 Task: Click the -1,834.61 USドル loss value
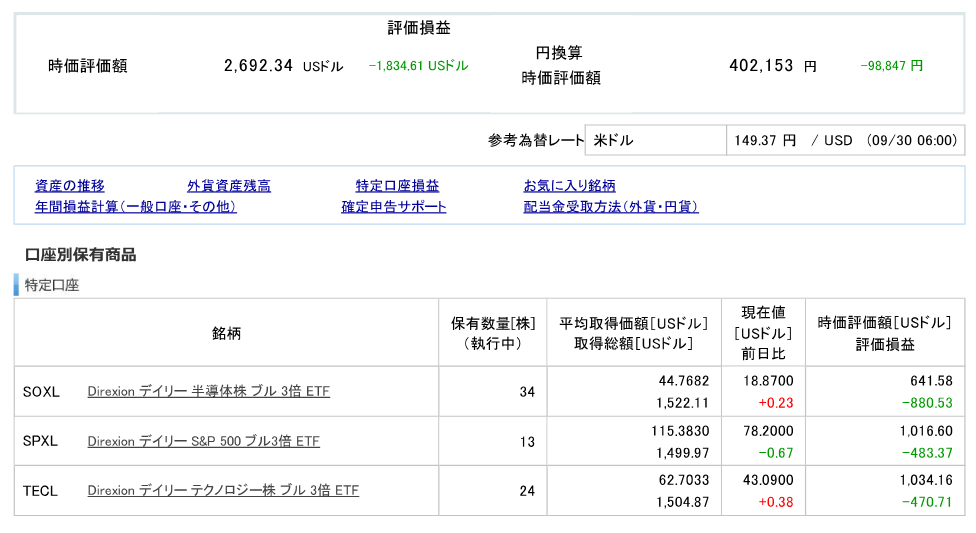pos(418,65)
